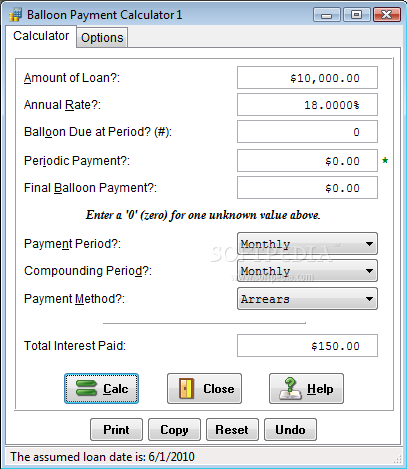Click the Copy button
The height and width of the screenshot is (469, 407).
(174, 430)
